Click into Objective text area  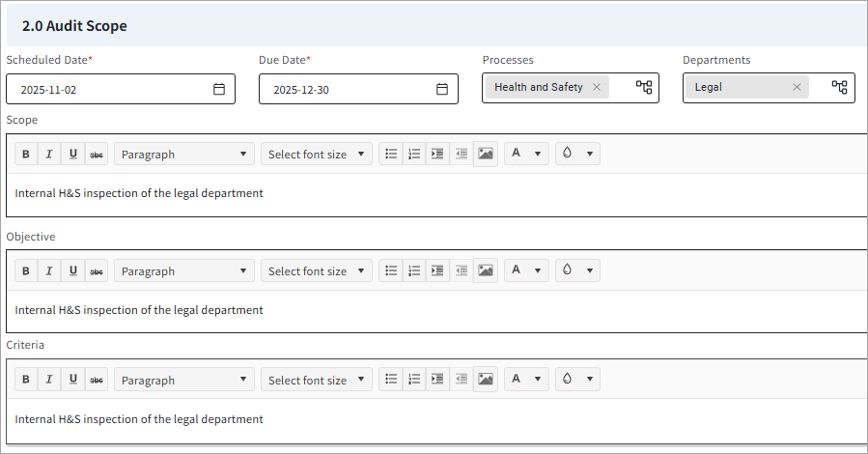pos(437,311)
